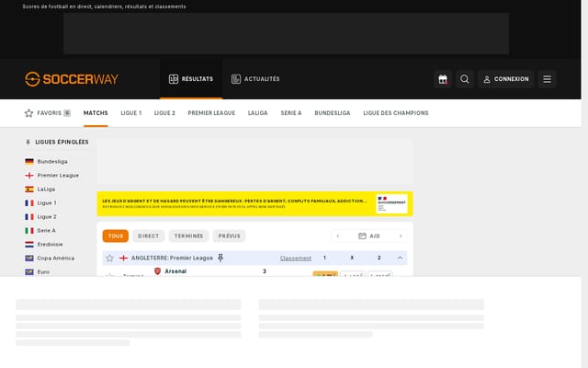
Task: Collapse the Angleterre Premier League section
Action: click(400, 258)
